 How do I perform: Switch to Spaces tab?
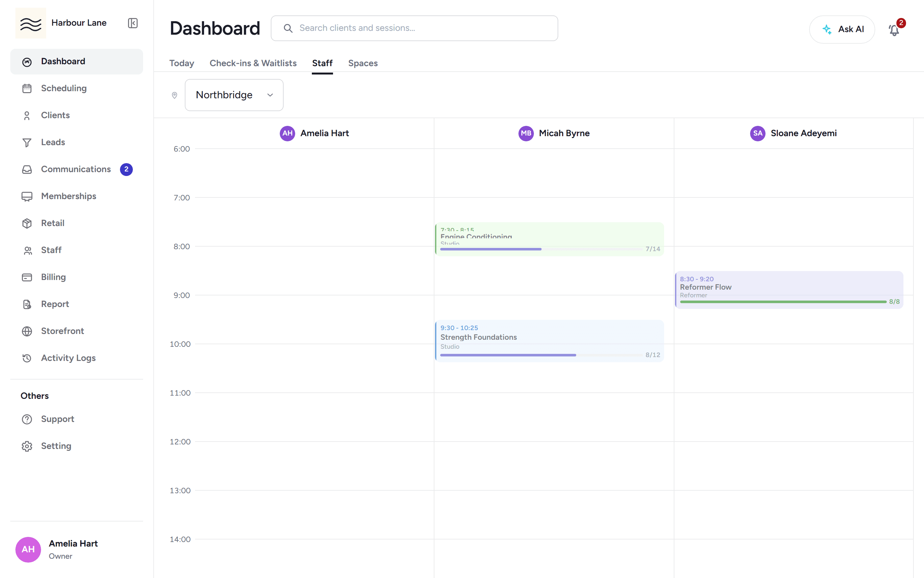click(x=363, y=63)
